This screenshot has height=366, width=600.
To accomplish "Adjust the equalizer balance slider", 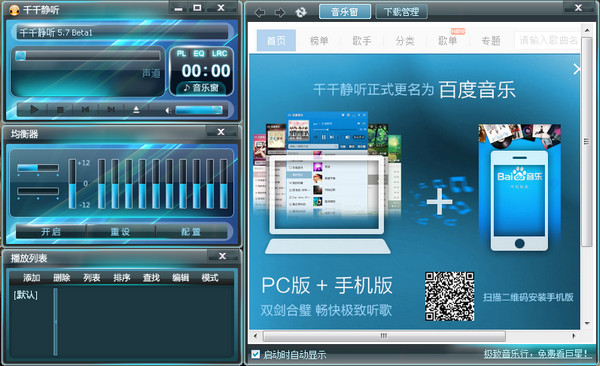I will tap(38, 168).
